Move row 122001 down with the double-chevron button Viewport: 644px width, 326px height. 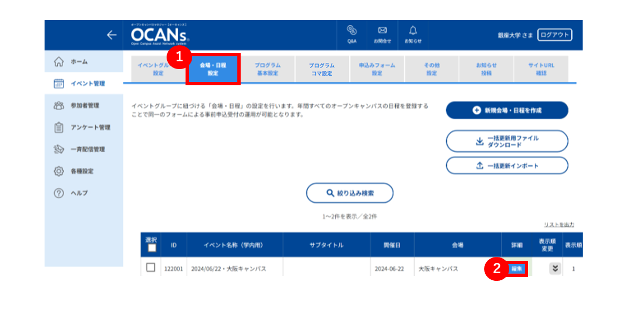point(555,269)
